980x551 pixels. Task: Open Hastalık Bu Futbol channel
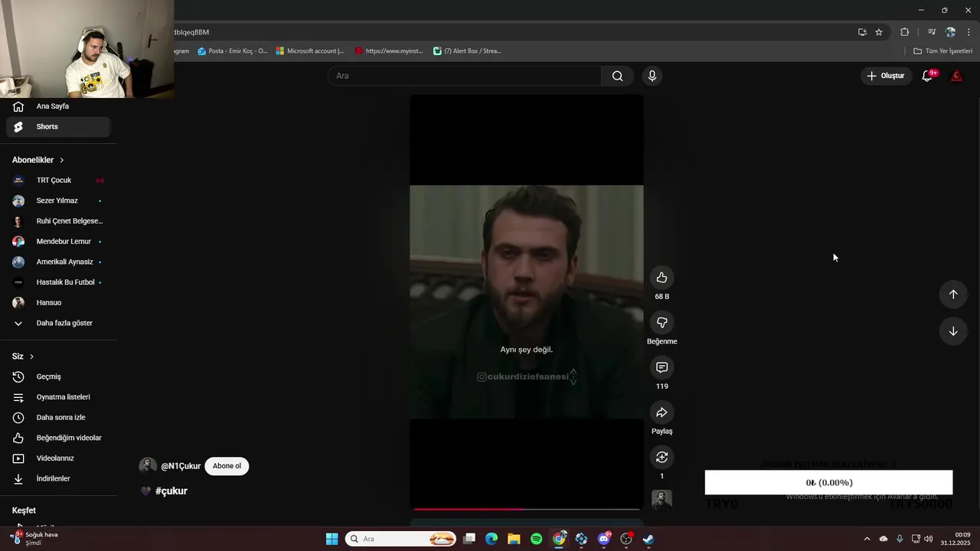[x=58, y=282]
